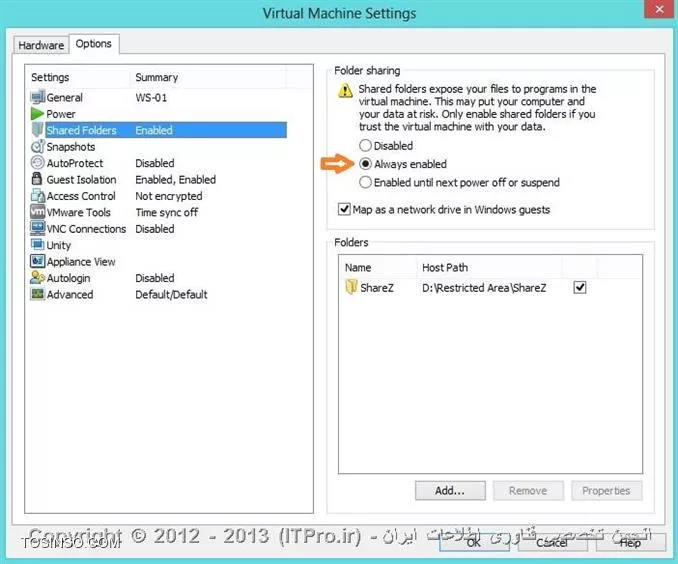Click the Properties button
Image resolution: width=678 pixels, height=564 pixels.
tap(606, 490)
